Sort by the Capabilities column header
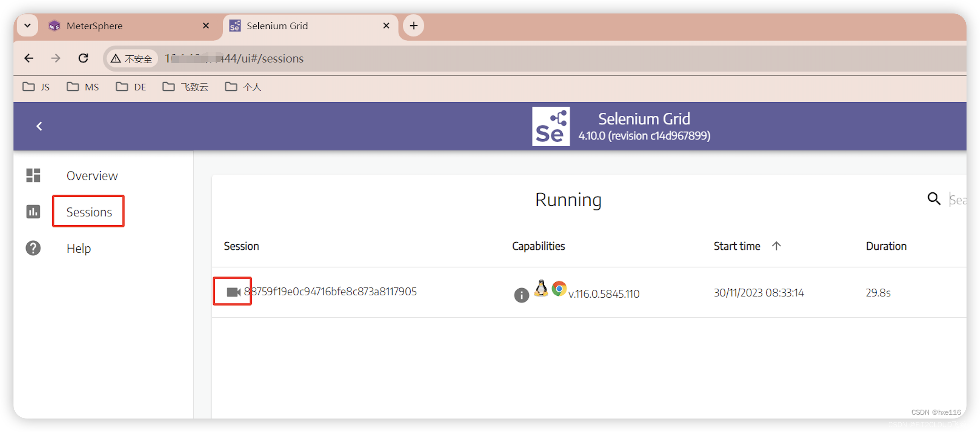 [x=538, y=246]
